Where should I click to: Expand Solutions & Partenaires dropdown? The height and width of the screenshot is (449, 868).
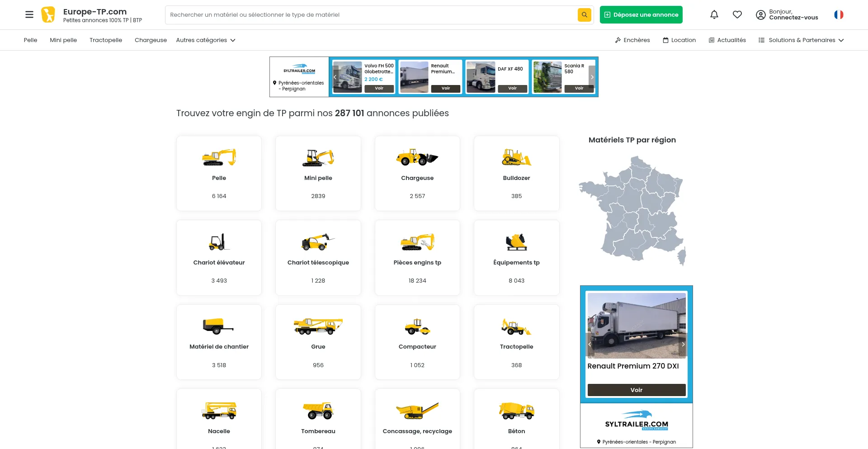[801, 40]
